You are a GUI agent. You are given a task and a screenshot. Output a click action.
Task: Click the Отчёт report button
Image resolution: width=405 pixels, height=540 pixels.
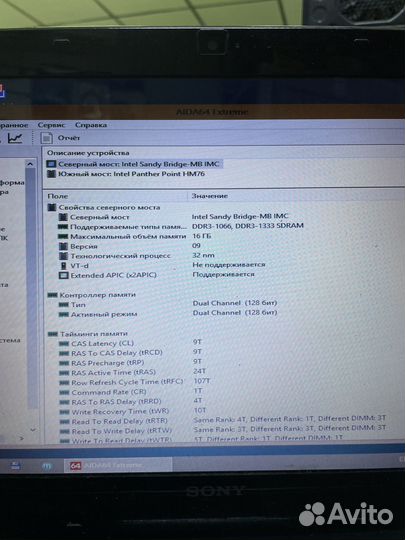click(69, 138)
